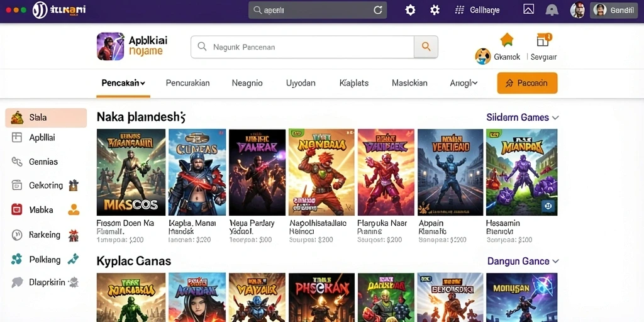
Task: Select the Kiaplats tab
Action: coord(354,83)
